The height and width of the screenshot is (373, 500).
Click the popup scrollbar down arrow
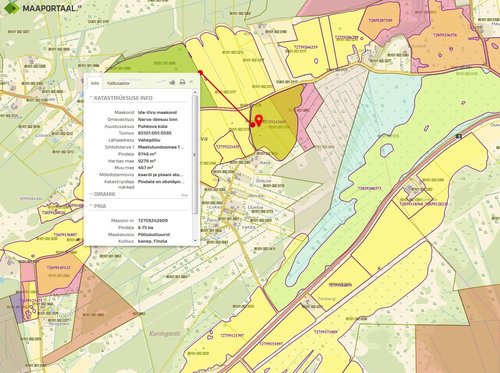(195, 241)
